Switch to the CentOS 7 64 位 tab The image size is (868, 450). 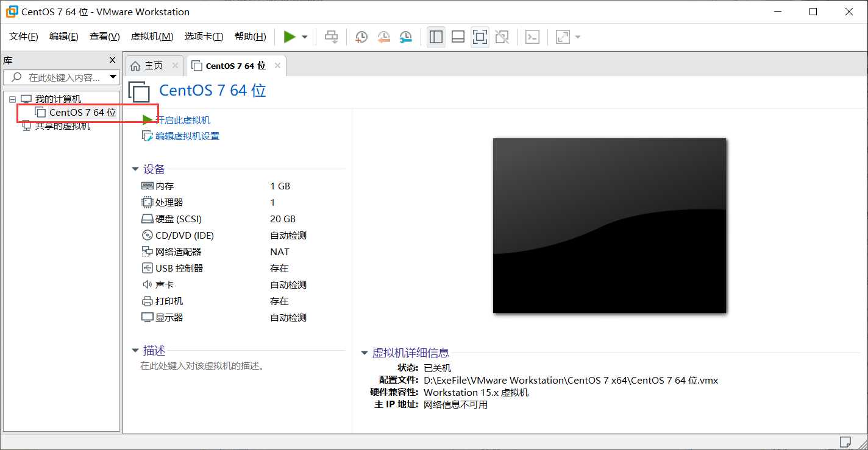[235, 66]
